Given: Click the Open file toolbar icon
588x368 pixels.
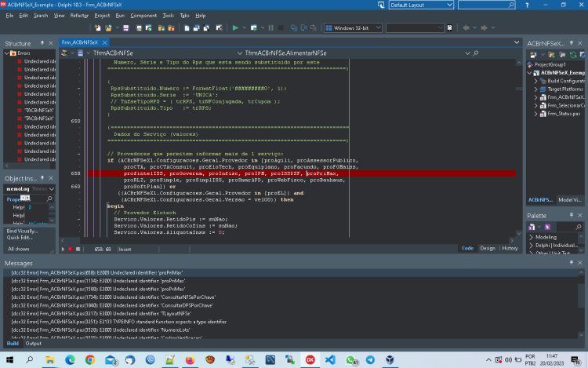Looking at the screenshot, I should [108, 27].
